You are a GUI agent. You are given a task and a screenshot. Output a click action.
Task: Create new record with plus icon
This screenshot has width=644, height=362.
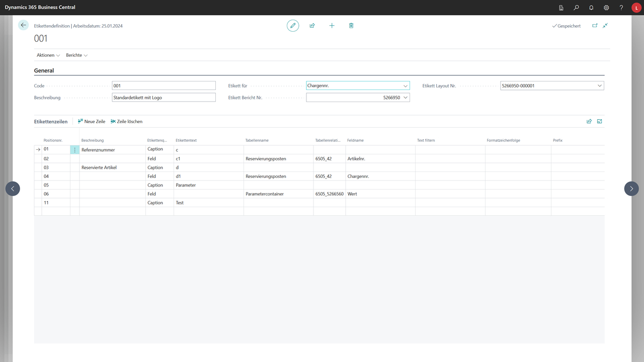tap(332, 26)
